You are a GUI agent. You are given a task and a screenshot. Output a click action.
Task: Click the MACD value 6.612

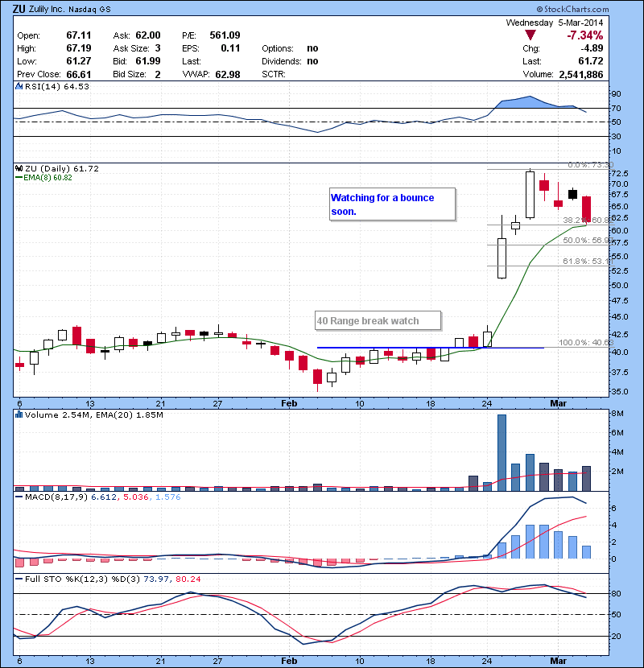tap(104, 497)
